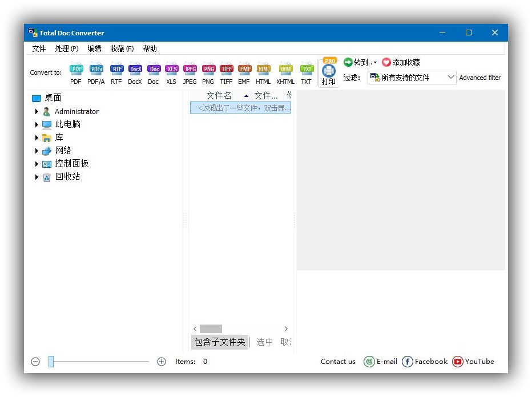Image resolution: width=532 pixels, height=397 pixels.
Task: Click the scroll left arrow in file list
Action: click(195, 329)
